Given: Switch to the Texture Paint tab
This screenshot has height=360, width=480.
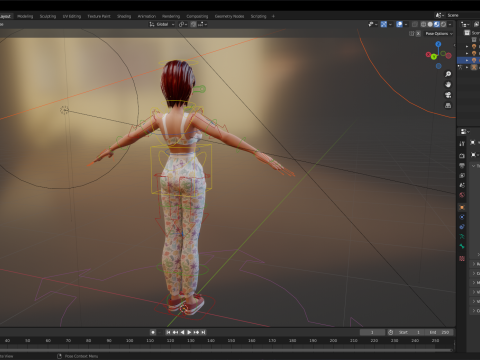Looking at the screenshot, I should pos(99,16).
